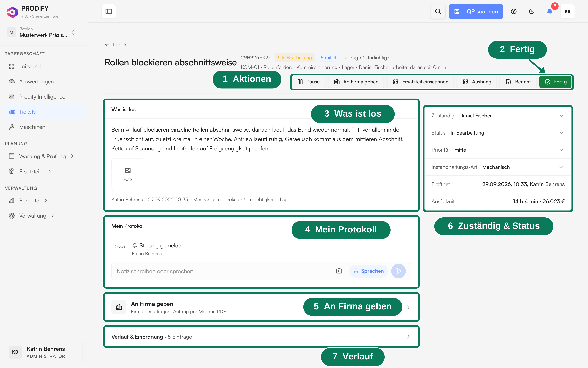The width and height of the screenshot is (588, 368).
Task: Open Instandhaltungs-Art Mechanisch dropdown
Action: click(x=498, y=167)
